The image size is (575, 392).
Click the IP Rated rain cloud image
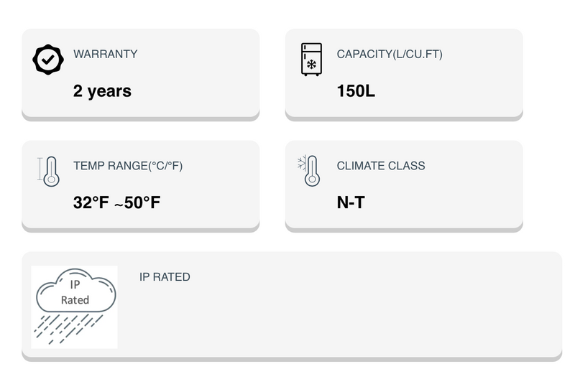[74, 307]
